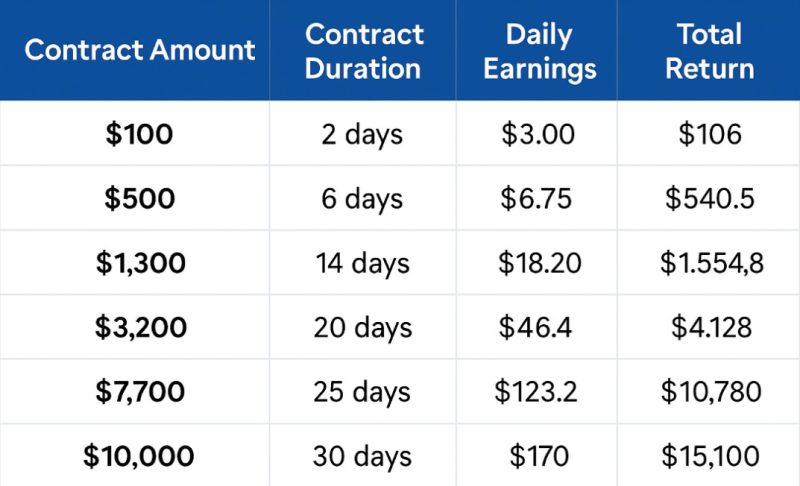Click the $3,200 contract amount cell
This screenshot has width=800, height=486.
(140, 327)
